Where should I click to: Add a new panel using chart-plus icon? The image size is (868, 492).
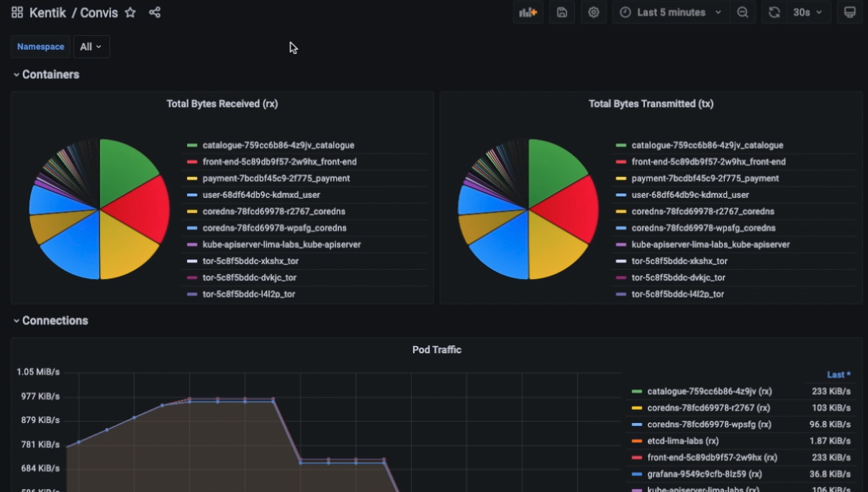tap(528, 12)
